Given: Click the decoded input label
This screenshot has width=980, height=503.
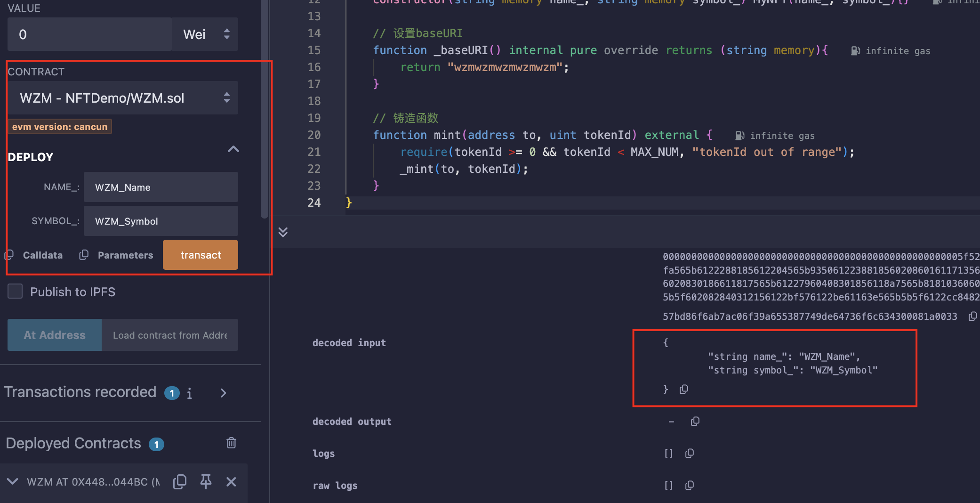Looking at the screenshot, I should click(x=349, y=343).
